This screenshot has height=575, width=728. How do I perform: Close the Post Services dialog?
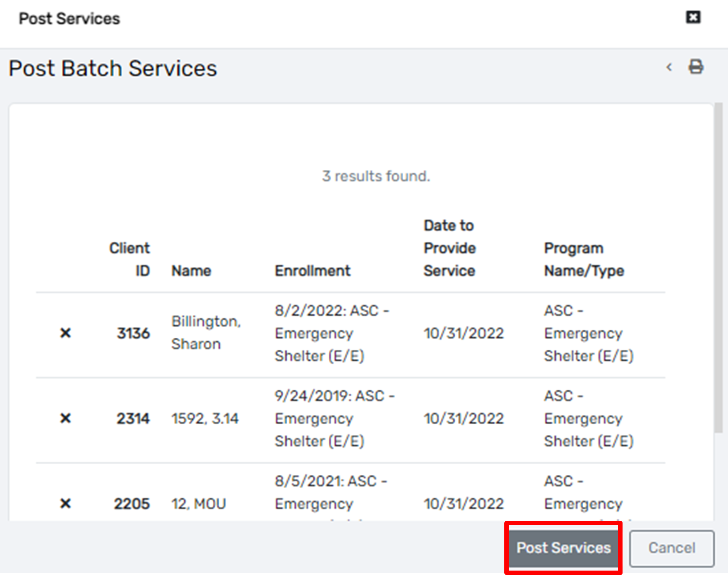pyautogui.click(x=694, y=18)
